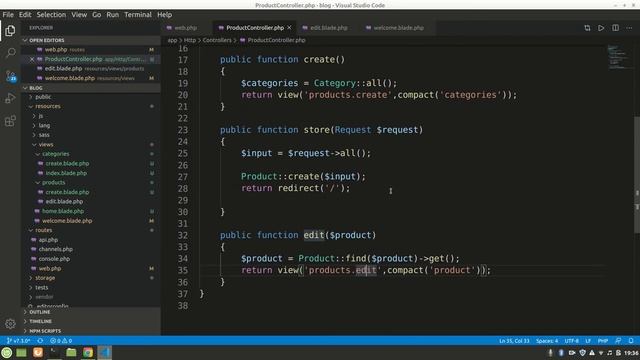Viewport: 640px width, 360px height.
Task: Open the Extensions view icon
Action: pos(10,121)
